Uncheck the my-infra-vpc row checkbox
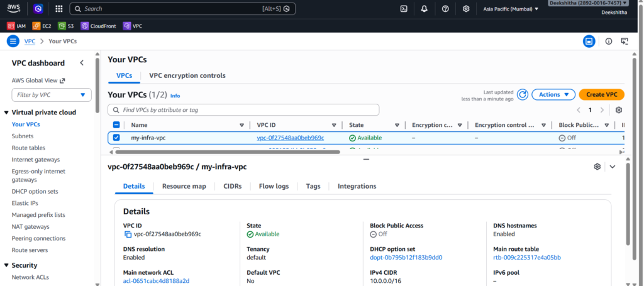Screen dimensions: 644x286 pyautogui.click(x=116, y=138)
